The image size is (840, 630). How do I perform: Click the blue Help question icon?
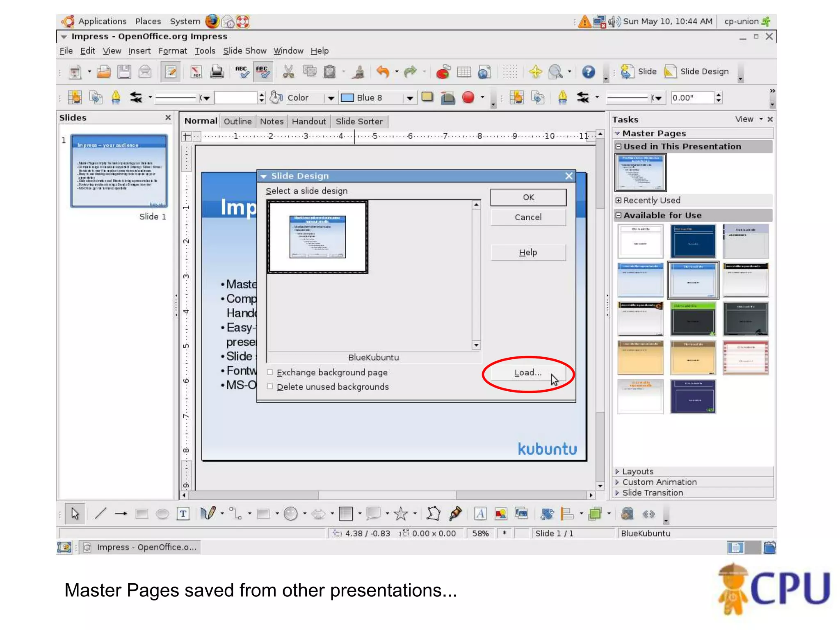point(589,72)
